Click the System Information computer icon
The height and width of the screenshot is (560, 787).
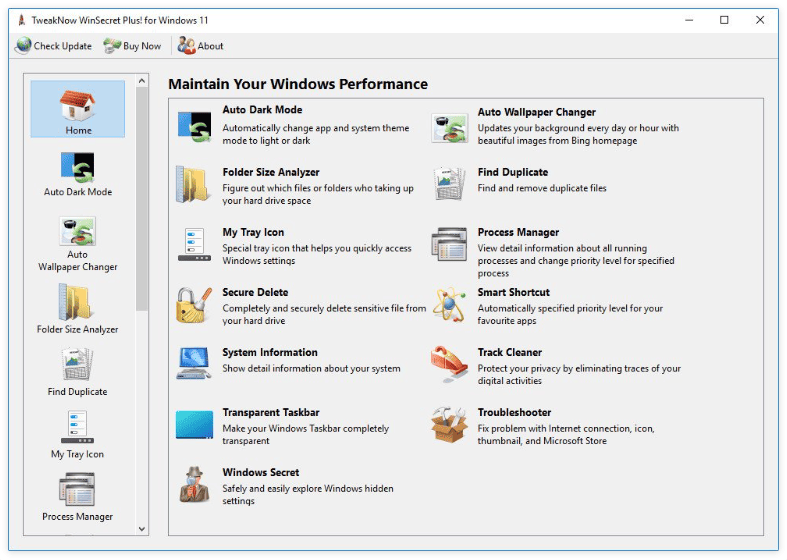[x=194, y=363]
